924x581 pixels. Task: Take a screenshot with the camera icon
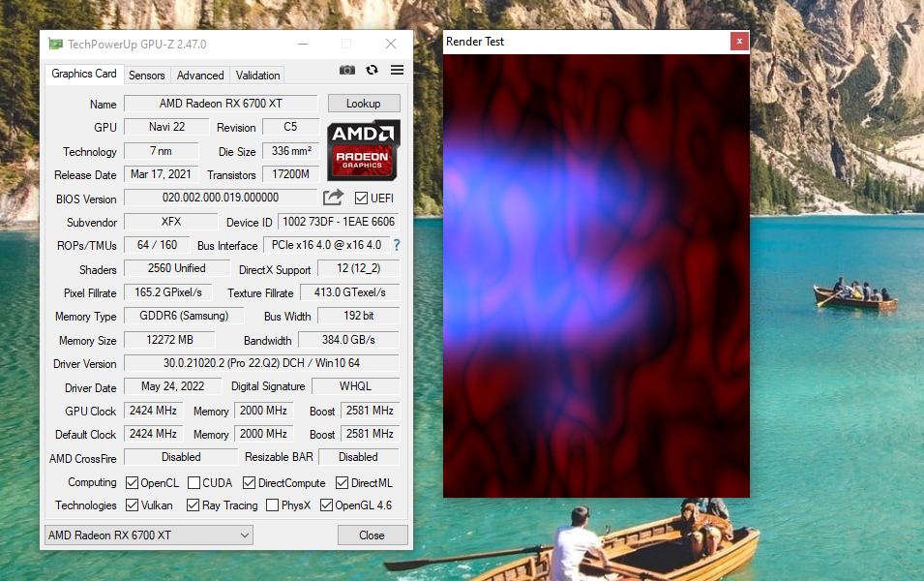click(x=347, y=70)
